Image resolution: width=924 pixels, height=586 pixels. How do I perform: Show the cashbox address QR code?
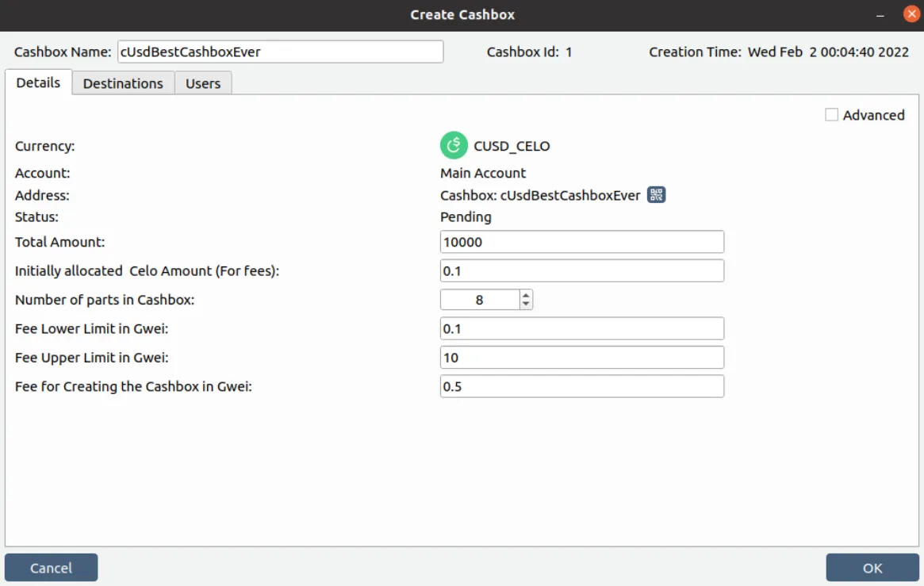[x=656, y=195]
